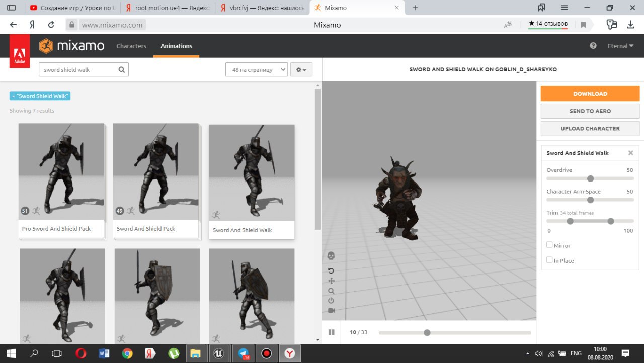Reload the page with refresh icon
Image resolution: width=644 pixels, height=363 pixels.
(x=51, y=24)
